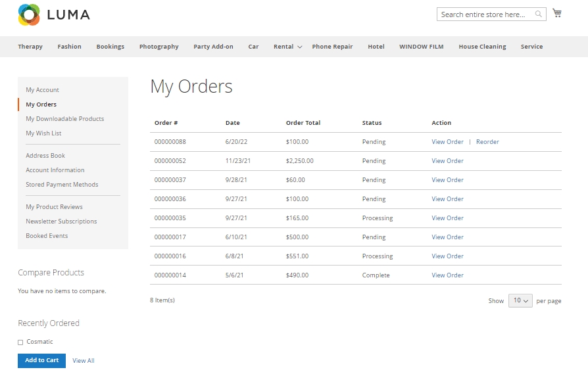View order 000000037
The width and height of the screenshot is (588, 374).
(x=447, y=180)
